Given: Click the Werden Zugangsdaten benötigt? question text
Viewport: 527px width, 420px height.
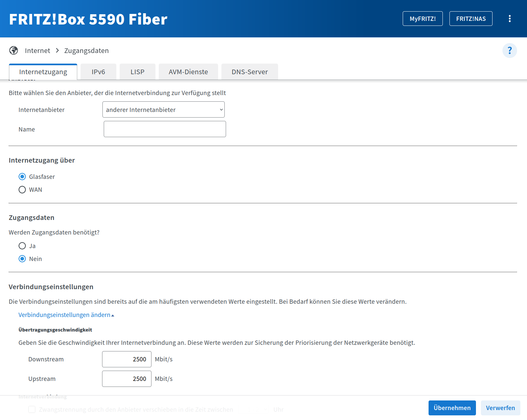Looking at the screenshot, I should (54, 233).
